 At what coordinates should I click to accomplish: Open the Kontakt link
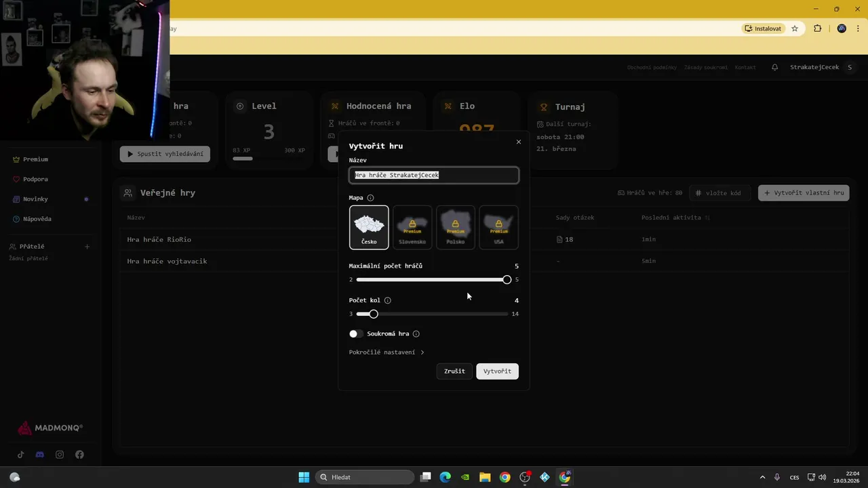(745, 68)
